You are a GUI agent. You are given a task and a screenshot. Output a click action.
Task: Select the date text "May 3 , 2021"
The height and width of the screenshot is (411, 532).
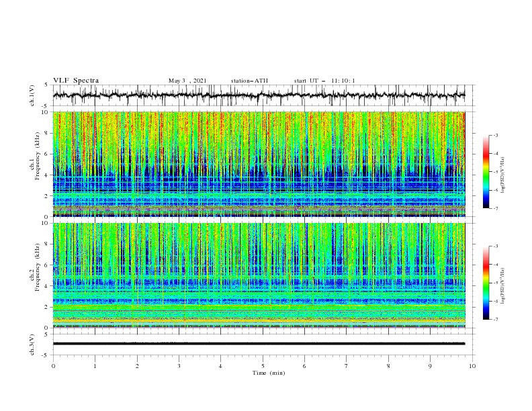pyautogui.click(x=187, y=81)
